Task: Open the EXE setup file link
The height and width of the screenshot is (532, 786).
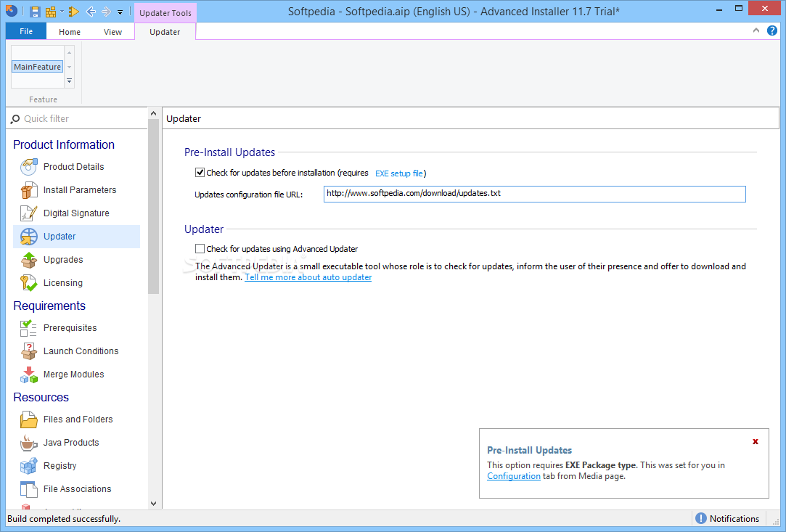Action: 399,173
